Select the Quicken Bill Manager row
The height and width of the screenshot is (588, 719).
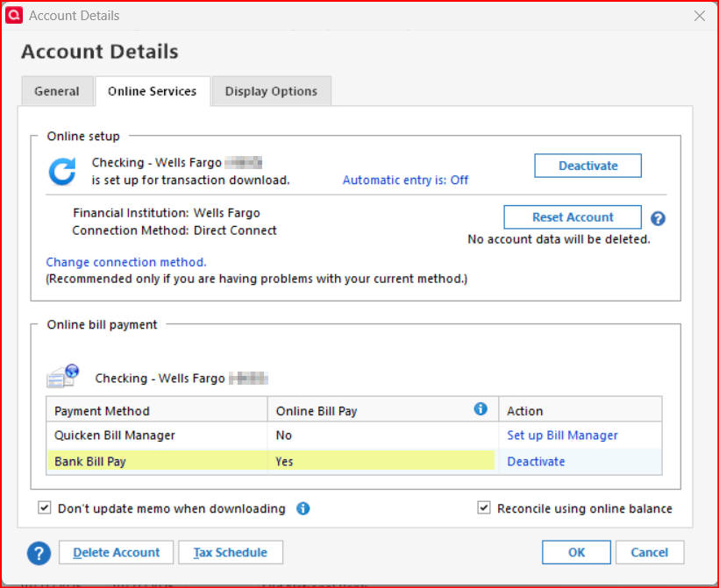click(354, 435)
